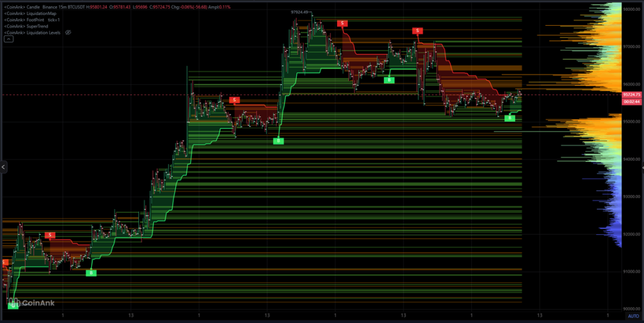
Task: Expand the left side panel arrow
Action: (x=3, y=167)
